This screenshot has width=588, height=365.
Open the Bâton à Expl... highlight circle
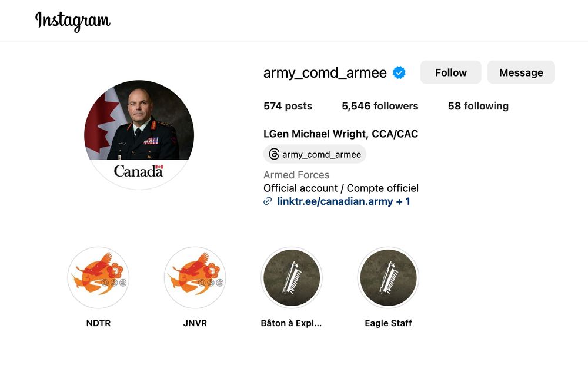click(292, 277)
